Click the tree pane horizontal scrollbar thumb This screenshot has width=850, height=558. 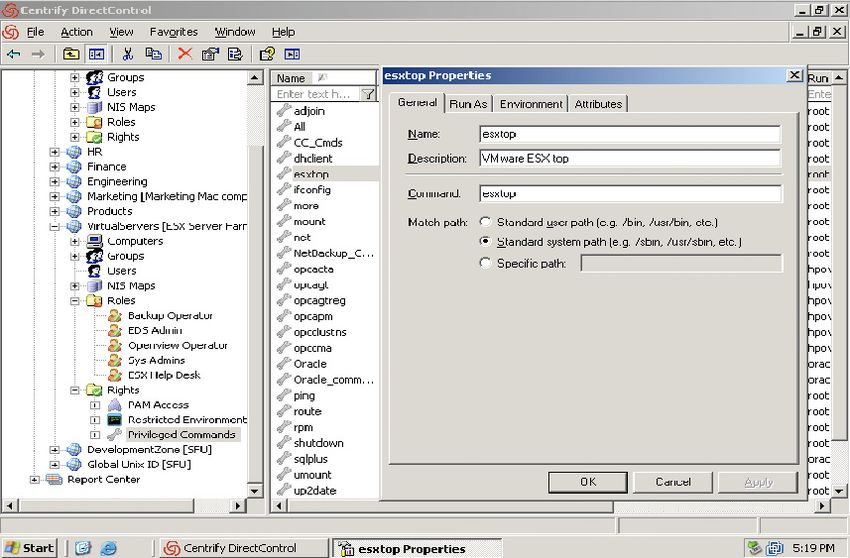tap(104, 505)
